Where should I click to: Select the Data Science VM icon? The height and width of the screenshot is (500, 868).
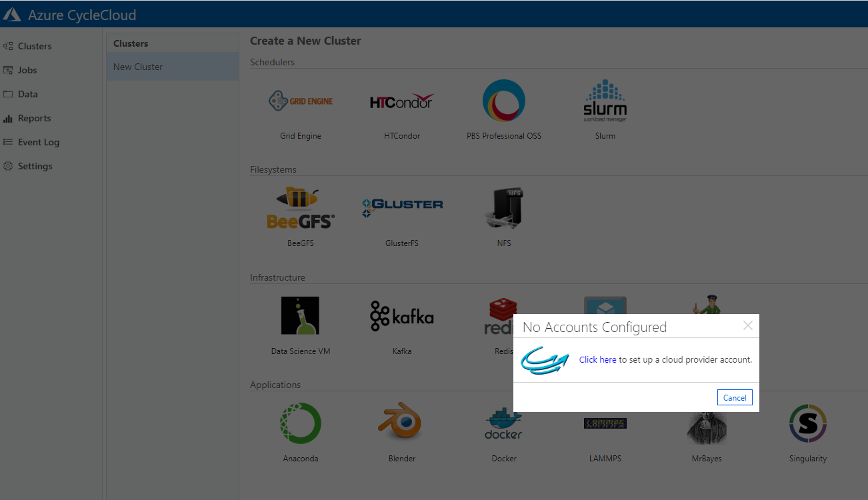coord(300,315)
